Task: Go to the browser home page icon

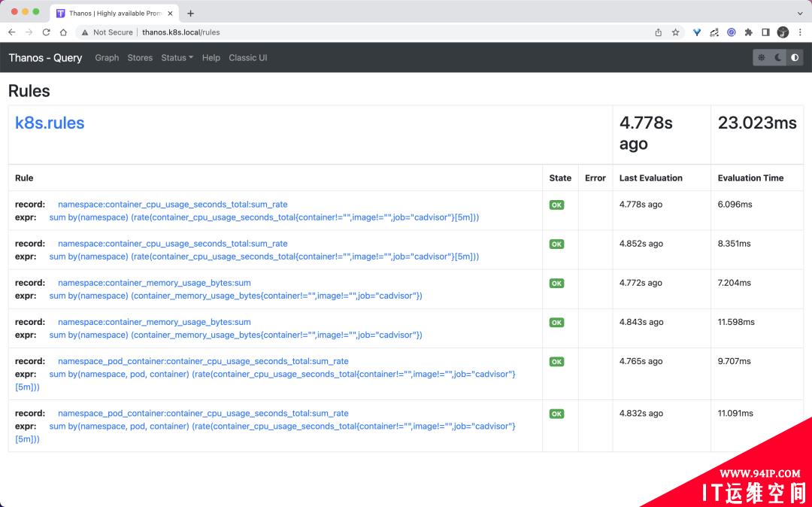Action: pos(63,32)
